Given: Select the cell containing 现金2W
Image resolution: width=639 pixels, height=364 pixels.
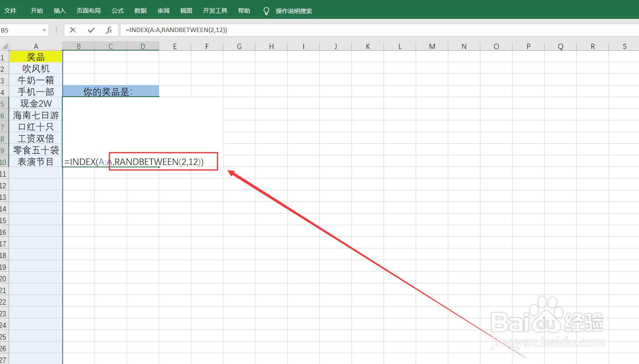Looking at the screenshot, I should pyautogui.click(x=36, y=104).
